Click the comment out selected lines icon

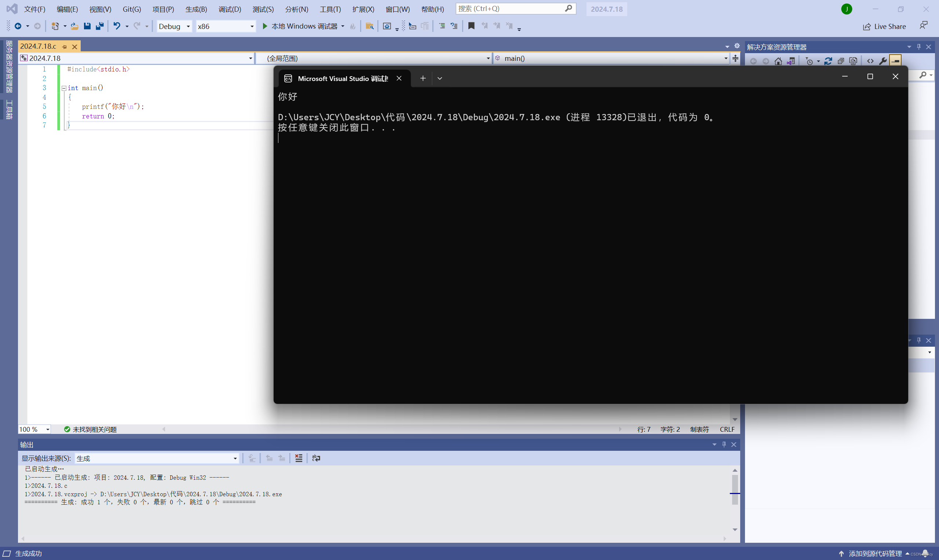pos(442,26)
